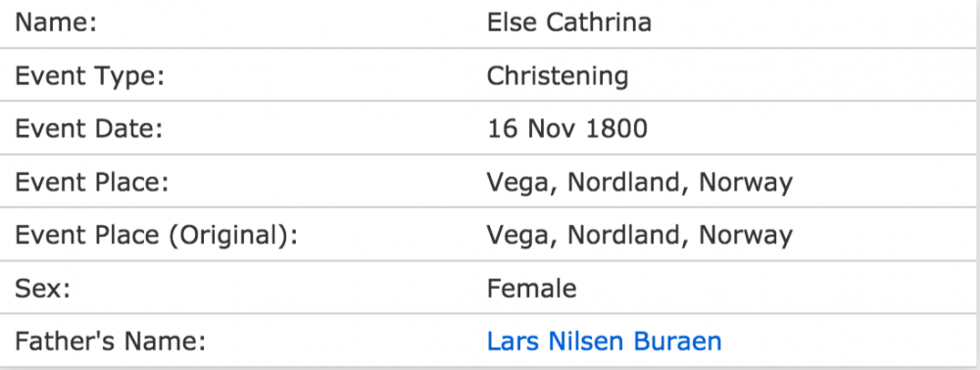Select the Else Cathrina name value
980x370 pixels.
(x=568, y=23)
